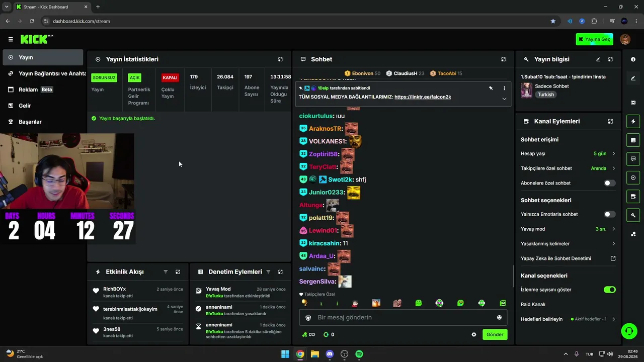Click RichBOYx in the activity feed
Screen dimensions: 644x362
(x=114, y=289)
